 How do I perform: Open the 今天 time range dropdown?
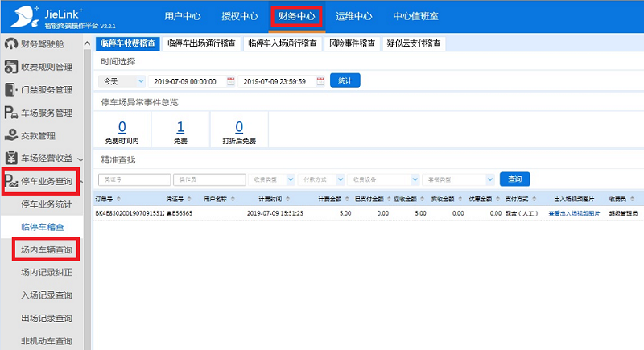122,81
